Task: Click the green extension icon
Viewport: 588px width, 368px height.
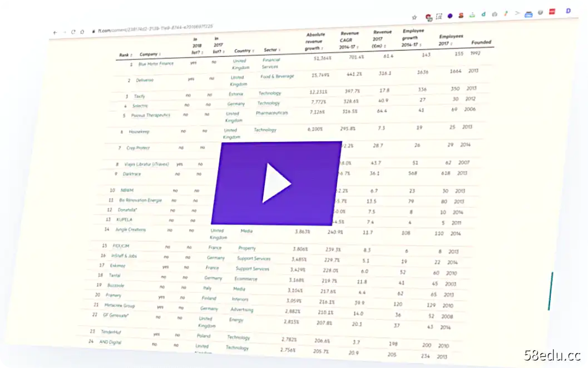Action: coord(472,15)
